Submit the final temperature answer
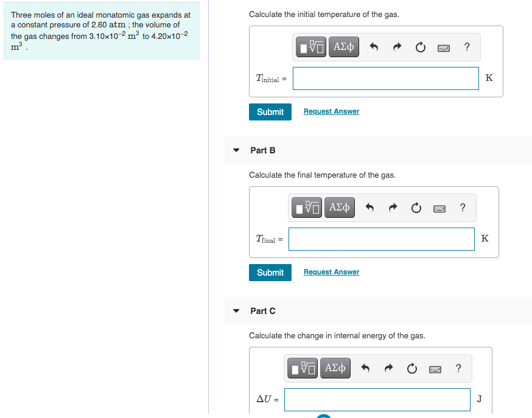This screenshot has width=532, height=418. [270, 273]
